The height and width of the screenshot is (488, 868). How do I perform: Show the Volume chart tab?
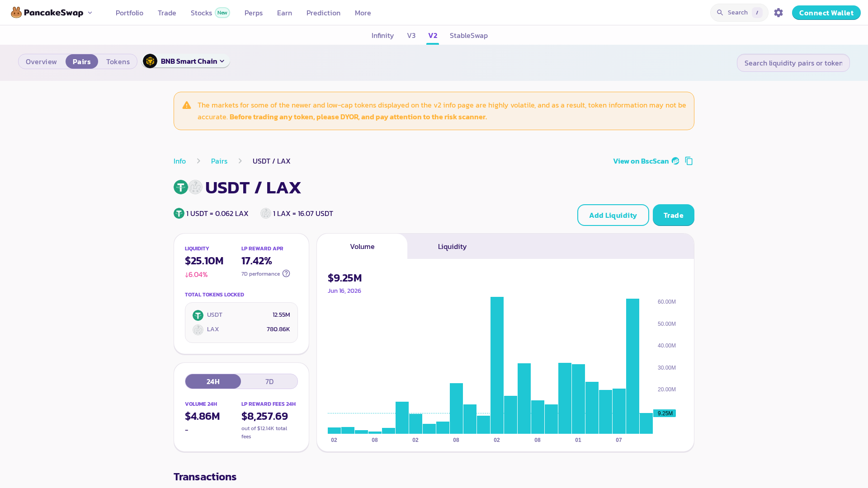(362, 246)
